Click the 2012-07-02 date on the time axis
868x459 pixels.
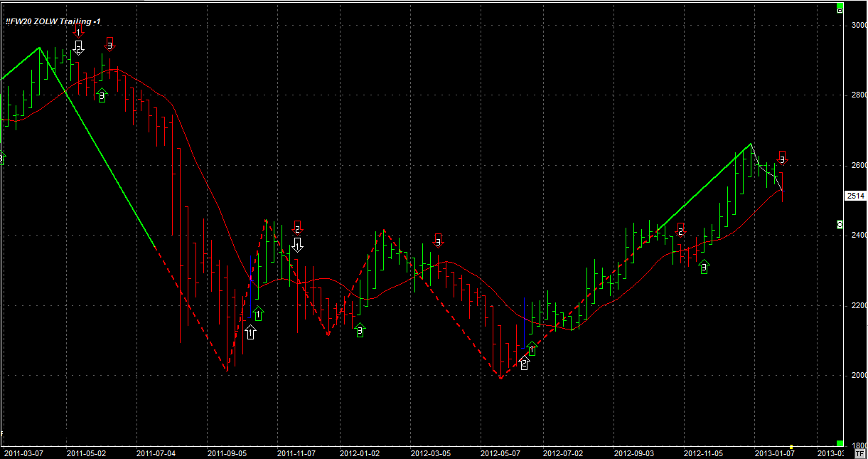[562, 453]
